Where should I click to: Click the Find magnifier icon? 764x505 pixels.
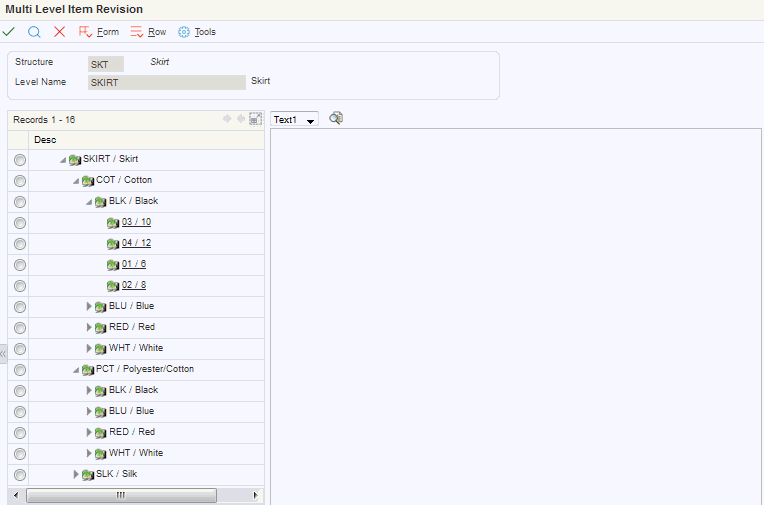(x=34, y=32)
